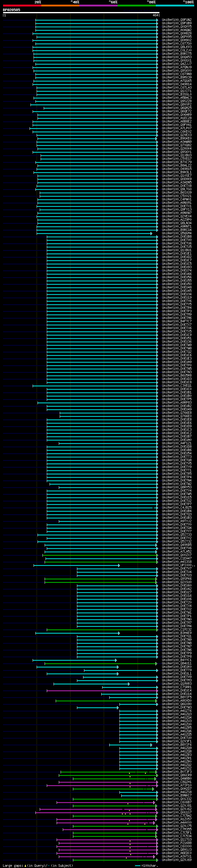Select hit label UniRef100_C4JBZ5

click(x=177, y=508)
